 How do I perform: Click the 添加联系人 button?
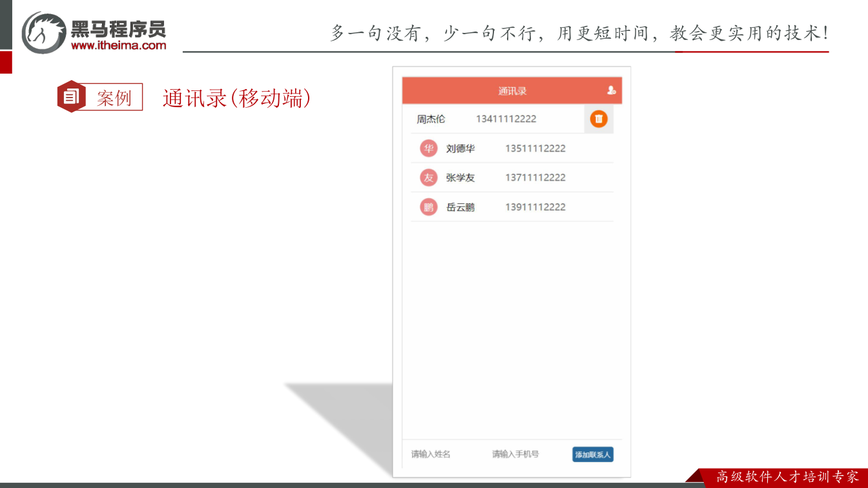pyautogui.click(x=593, y=454)
